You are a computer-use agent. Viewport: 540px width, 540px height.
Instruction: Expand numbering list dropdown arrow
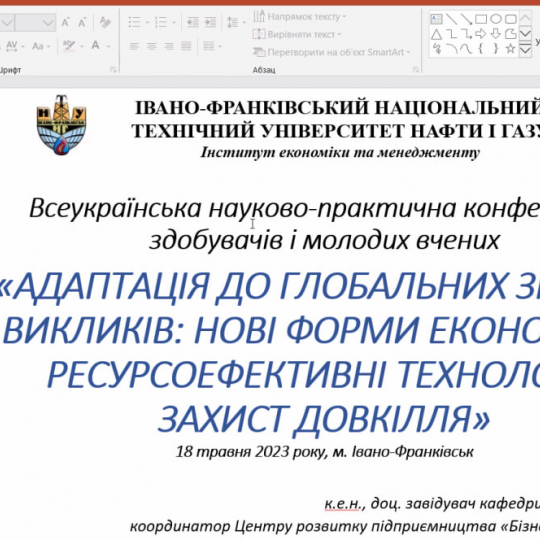[174, 23]
